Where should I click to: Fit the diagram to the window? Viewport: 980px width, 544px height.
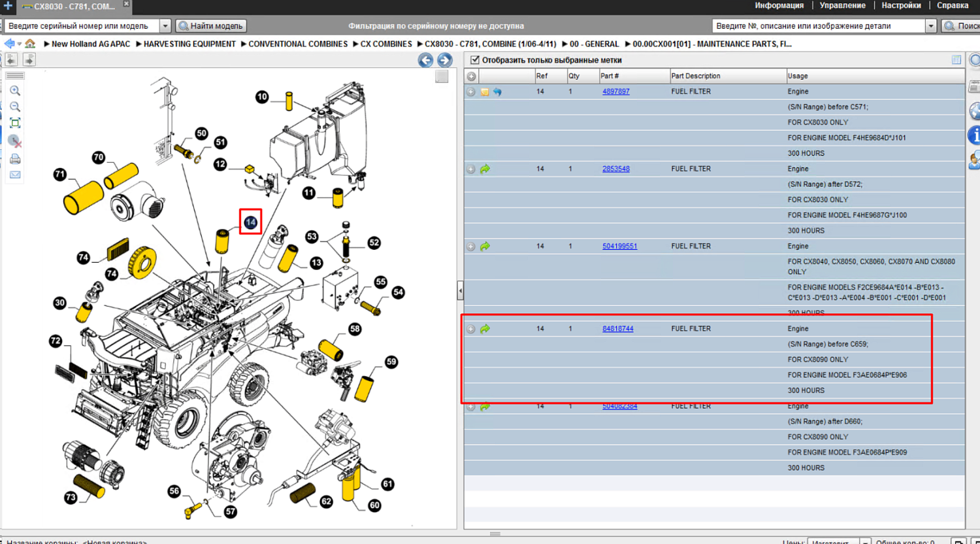click(15, 123)
